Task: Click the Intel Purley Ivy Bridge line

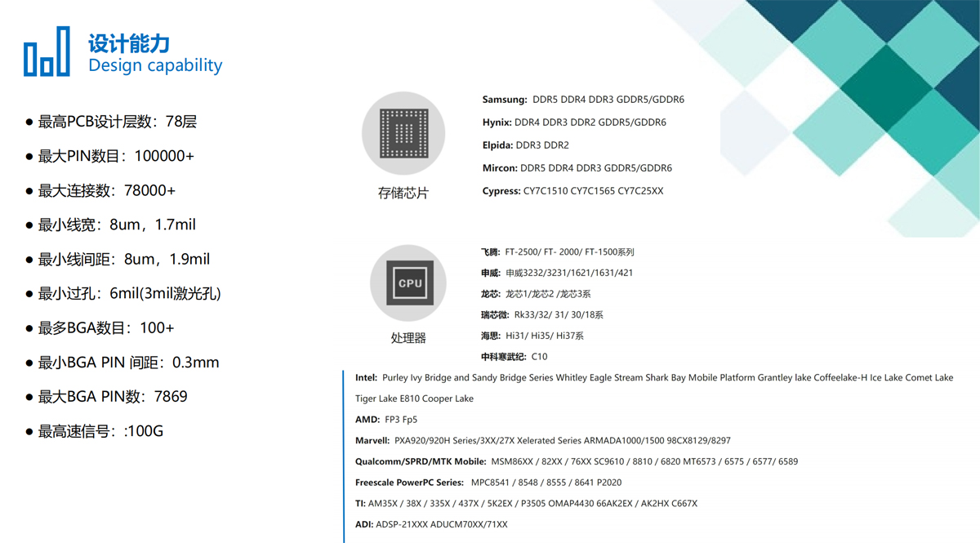Action: (654, 378)
